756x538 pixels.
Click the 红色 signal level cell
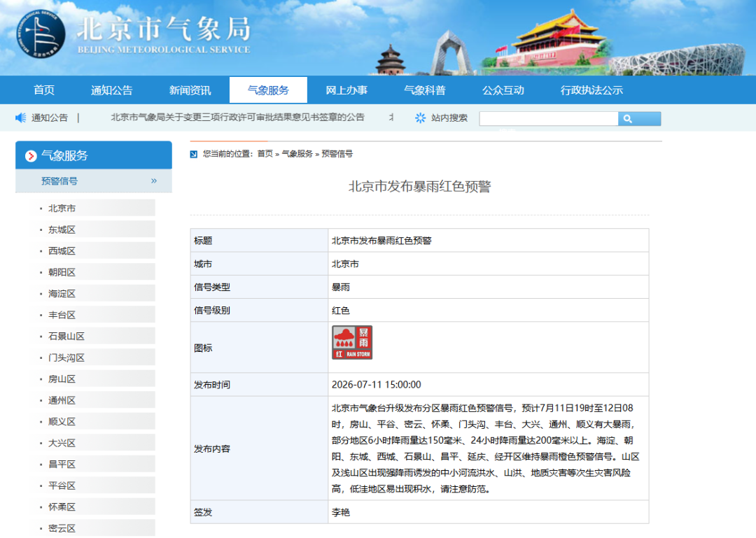click(341, 311)
